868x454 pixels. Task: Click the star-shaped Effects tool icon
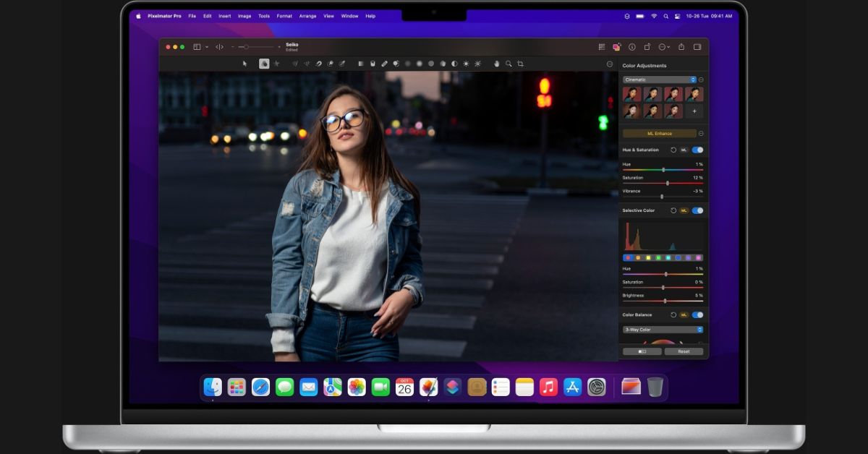(x=276, y=64)
